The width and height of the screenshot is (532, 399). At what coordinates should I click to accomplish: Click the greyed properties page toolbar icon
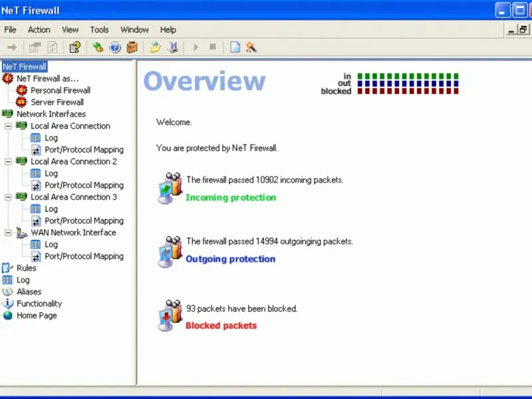point(35,47)
